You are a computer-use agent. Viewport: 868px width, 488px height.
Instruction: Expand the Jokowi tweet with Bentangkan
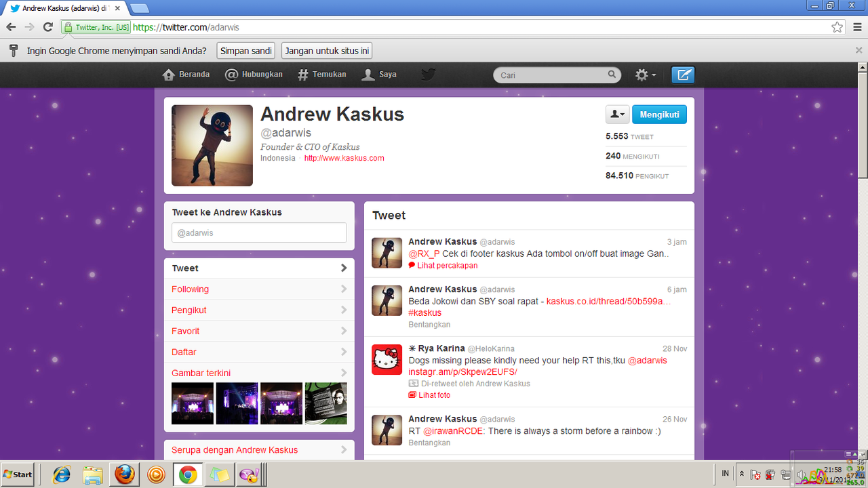[429, 325]
